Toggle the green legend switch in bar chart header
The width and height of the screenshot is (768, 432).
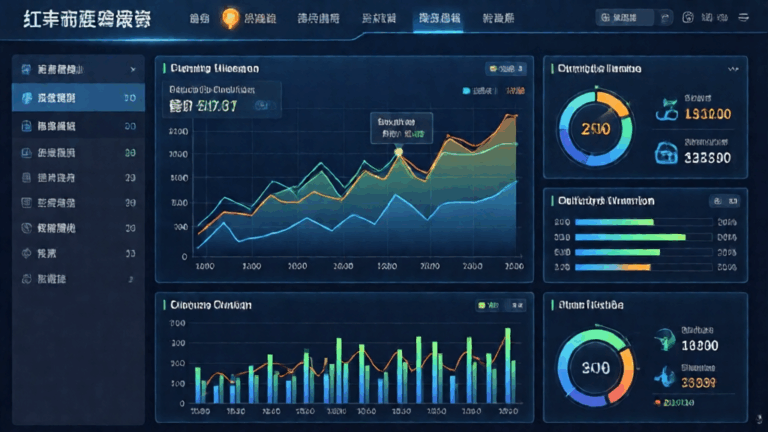click(482, 305)
